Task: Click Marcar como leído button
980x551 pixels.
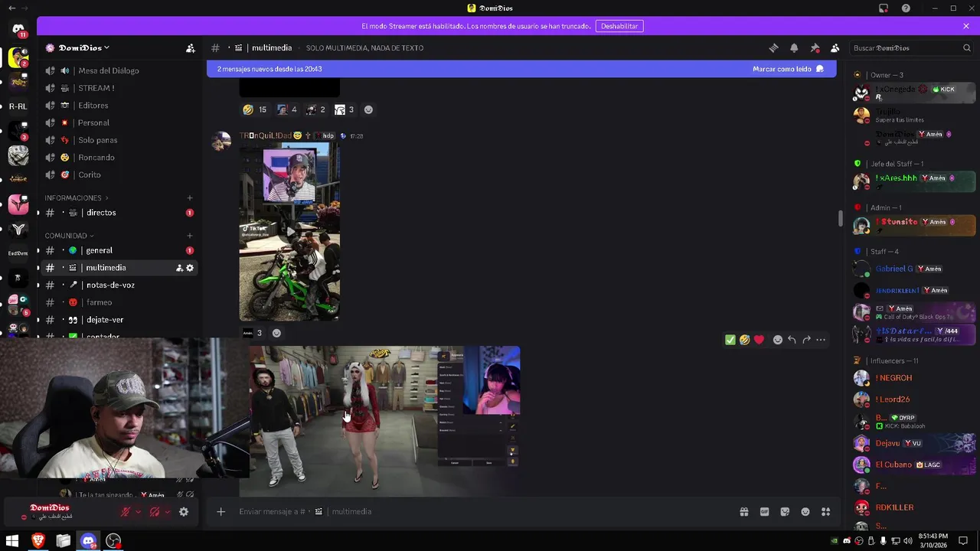Action: click(x=788, y=69)
